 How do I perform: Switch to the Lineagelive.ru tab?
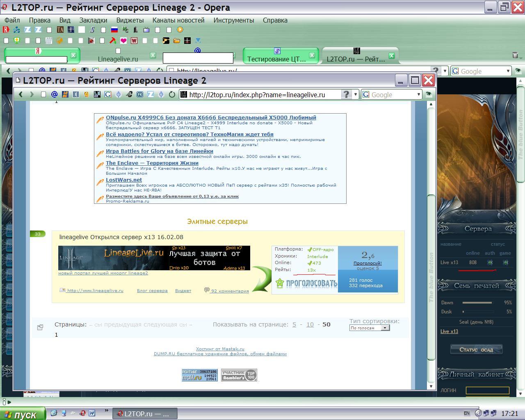click(x=118, y=55)
